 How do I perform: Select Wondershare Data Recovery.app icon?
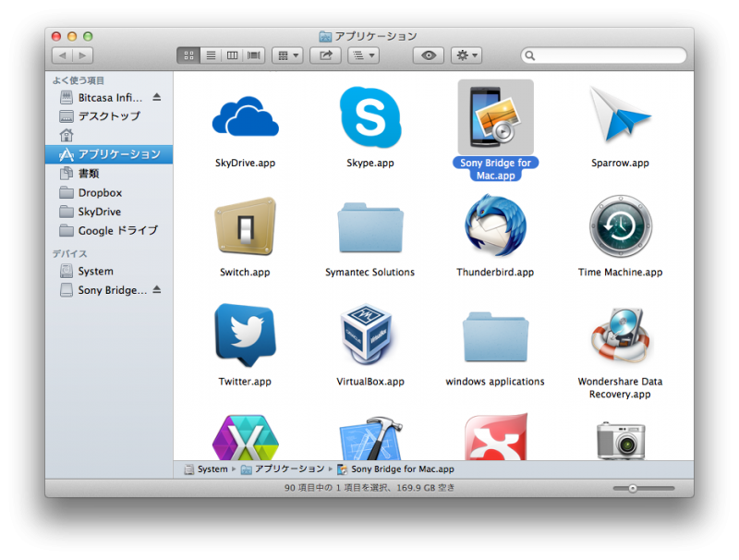pyautogui.click(x=621, y=335)
